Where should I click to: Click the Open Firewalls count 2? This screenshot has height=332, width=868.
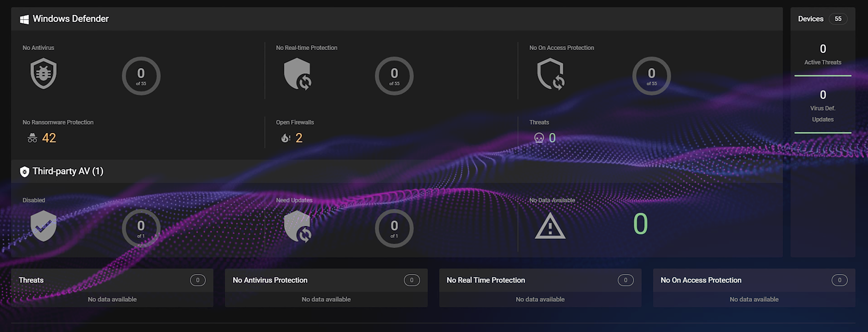coord(299,138)
